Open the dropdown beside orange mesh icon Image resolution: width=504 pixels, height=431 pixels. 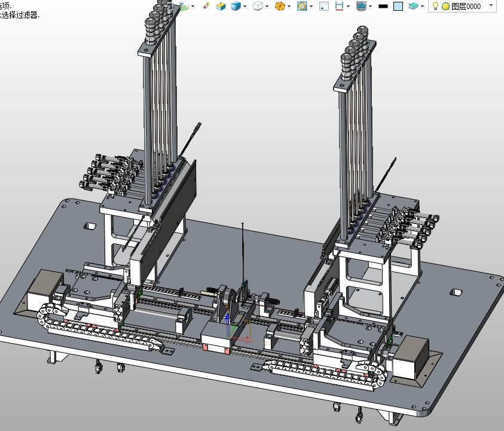(289, 6)
